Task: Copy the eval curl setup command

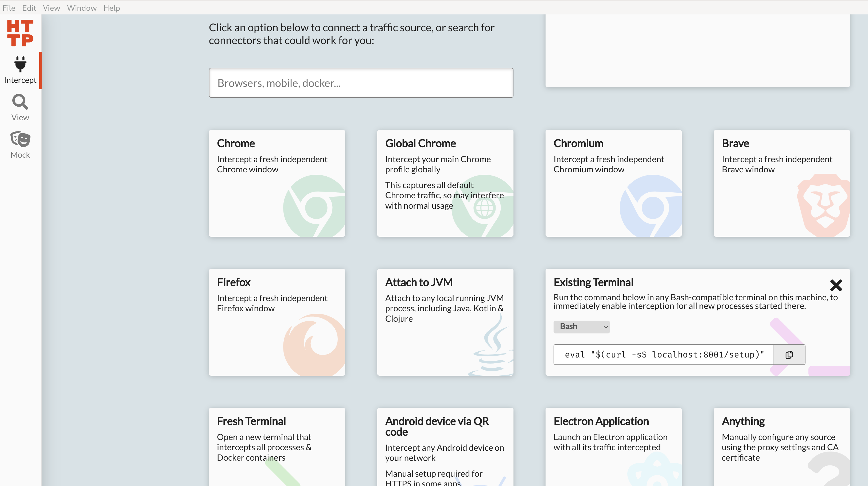Action: tap(789, 355)
